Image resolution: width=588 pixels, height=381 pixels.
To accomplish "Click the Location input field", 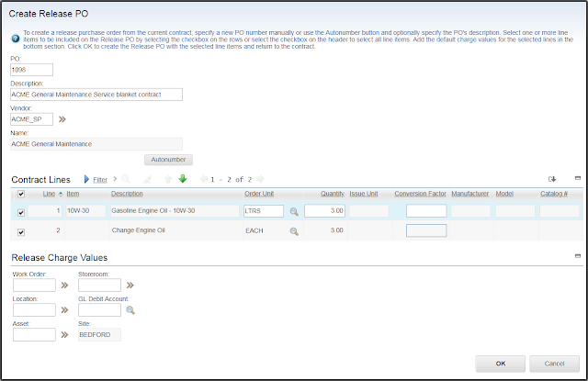I will [34, 309].
